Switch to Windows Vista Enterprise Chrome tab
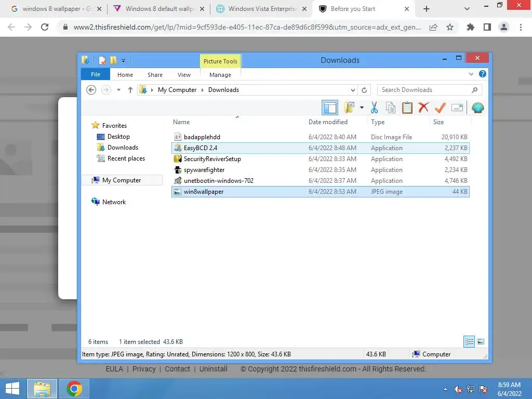 click(261, 9)
